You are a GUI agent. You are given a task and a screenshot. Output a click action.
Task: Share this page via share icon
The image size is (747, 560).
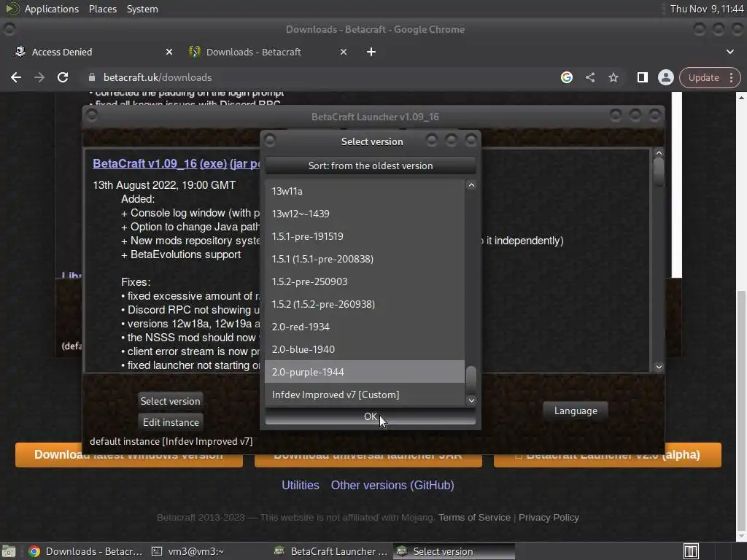tap(589, 77)
